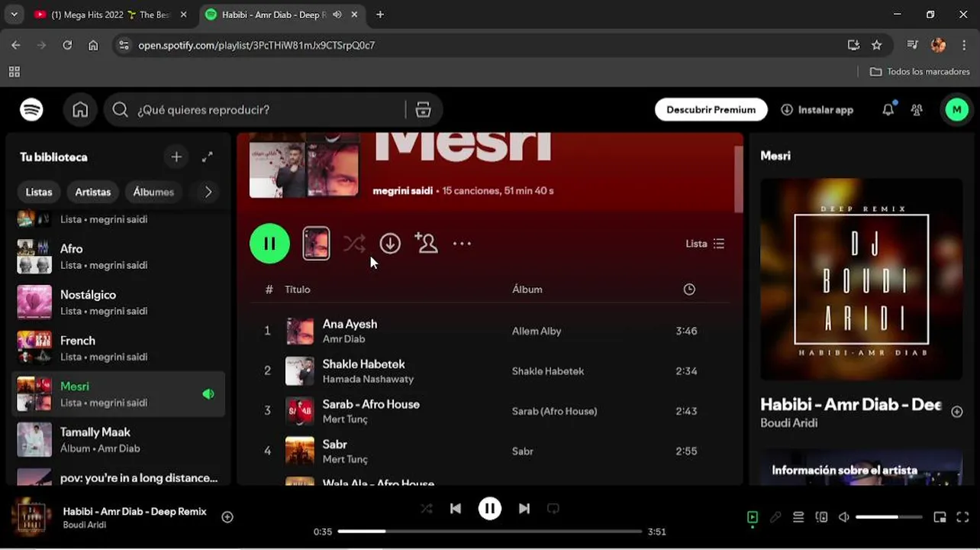The width and height of the screenshot is (980, 550).
Task: Open the Nostálgico playlist in the library
Action: coord(118,302)
